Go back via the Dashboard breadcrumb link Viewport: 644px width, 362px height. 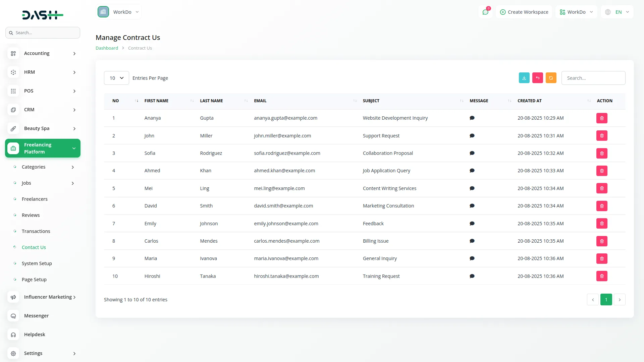coord(106,48)
